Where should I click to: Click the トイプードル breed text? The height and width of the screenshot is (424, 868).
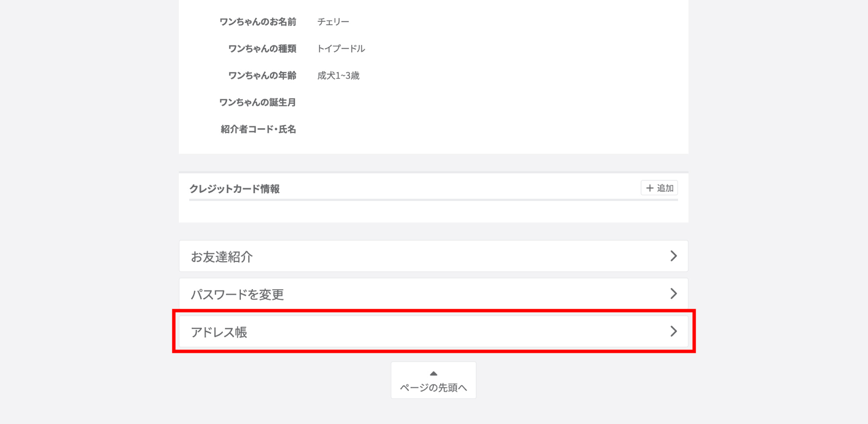click(x=342, y=49)
